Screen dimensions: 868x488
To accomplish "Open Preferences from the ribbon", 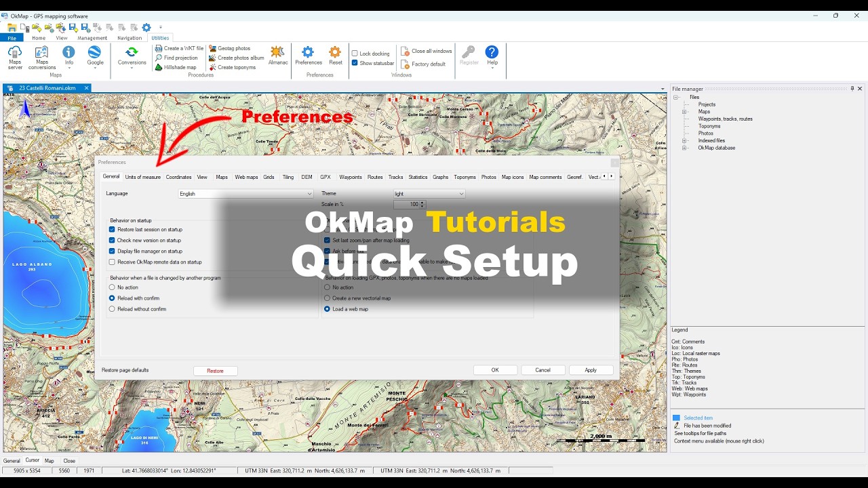I will 309,56.
